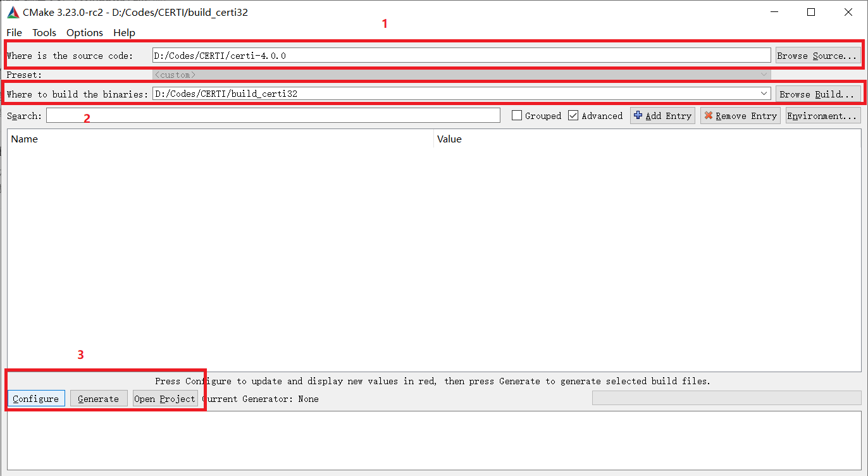
Task: Click Browse Source to pick source folder
Action: pyautogui.click(x=819, y=55)
